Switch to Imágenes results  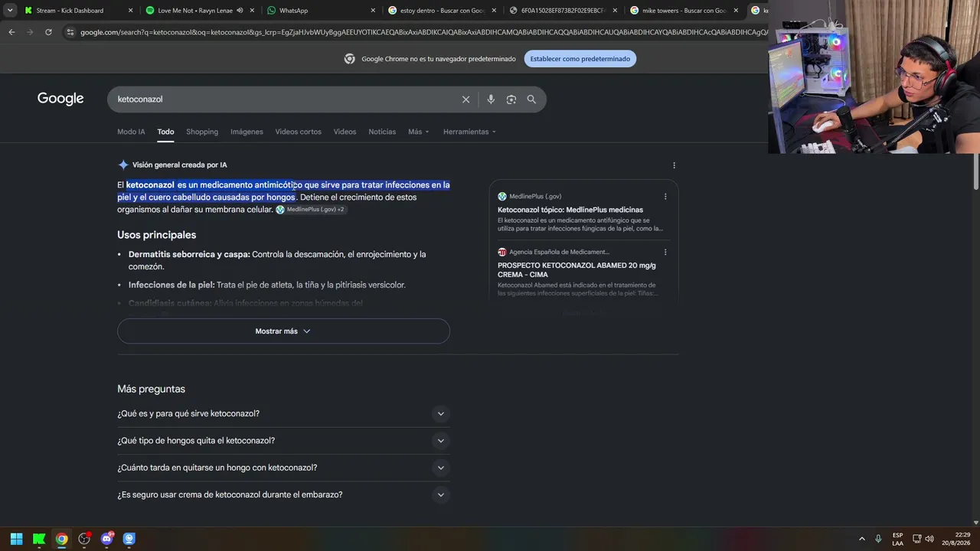click(x=247, y=132)
